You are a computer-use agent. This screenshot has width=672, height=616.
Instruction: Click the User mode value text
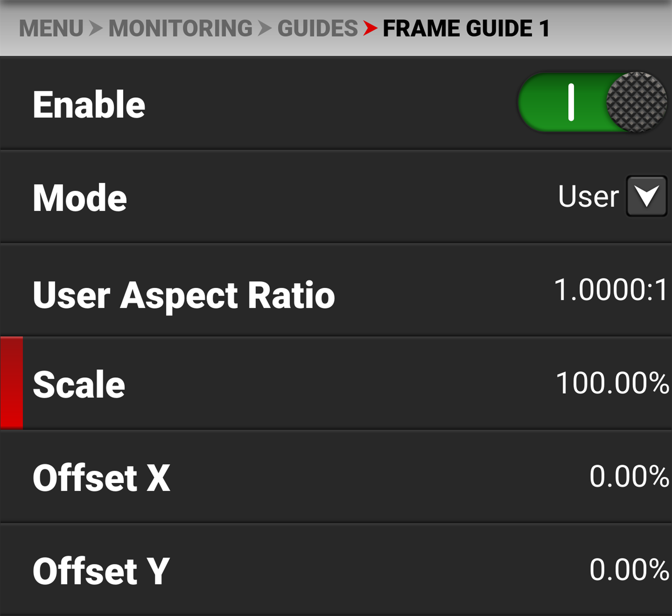coord(588,197)
